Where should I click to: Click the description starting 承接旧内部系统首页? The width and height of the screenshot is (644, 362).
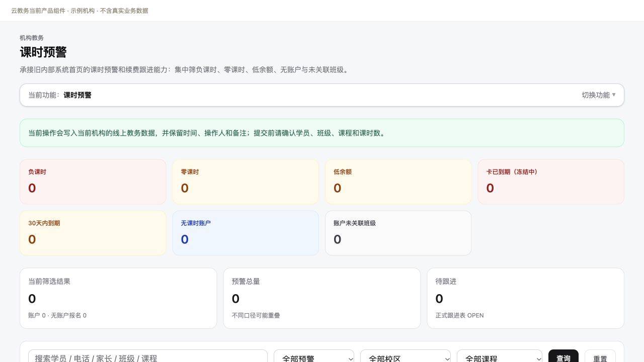184,69
